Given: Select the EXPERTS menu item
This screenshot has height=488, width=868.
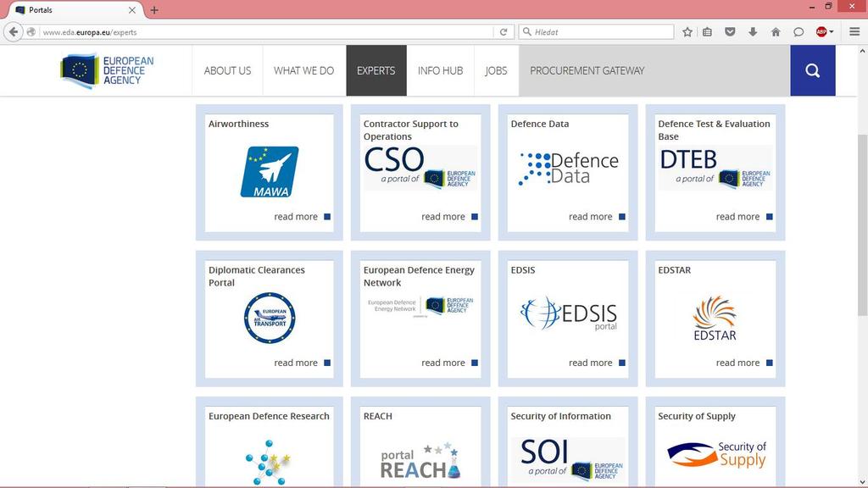Looking at the screenshot, I should 376,71.
